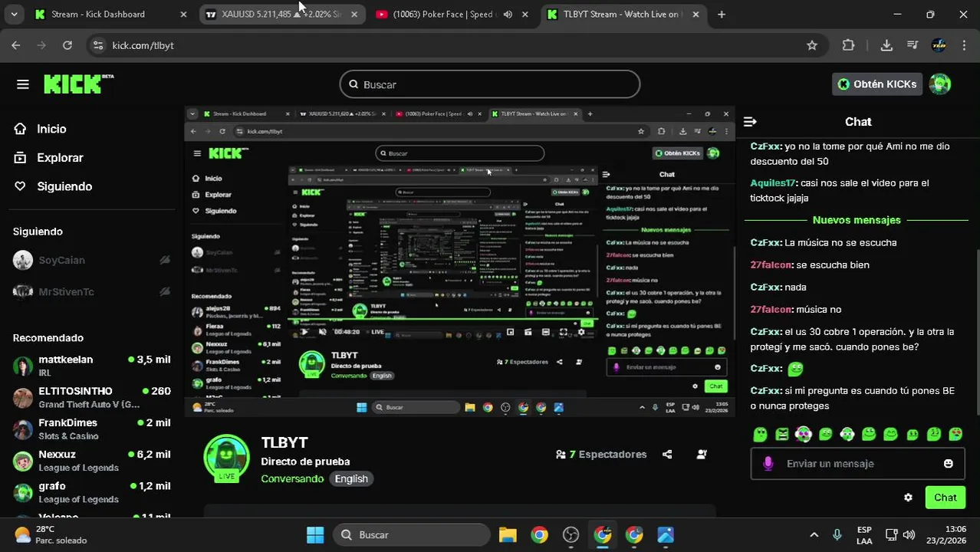Show the 7 Espectadores viewer list
Screen dimensions: 980x552
tap(601, 455)
